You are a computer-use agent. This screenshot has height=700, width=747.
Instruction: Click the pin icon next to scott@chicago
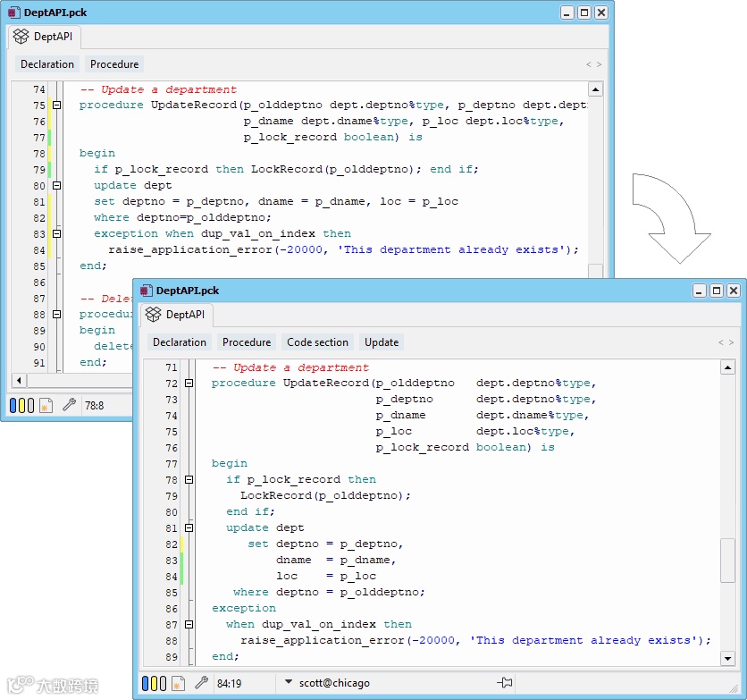pos(505,683)
